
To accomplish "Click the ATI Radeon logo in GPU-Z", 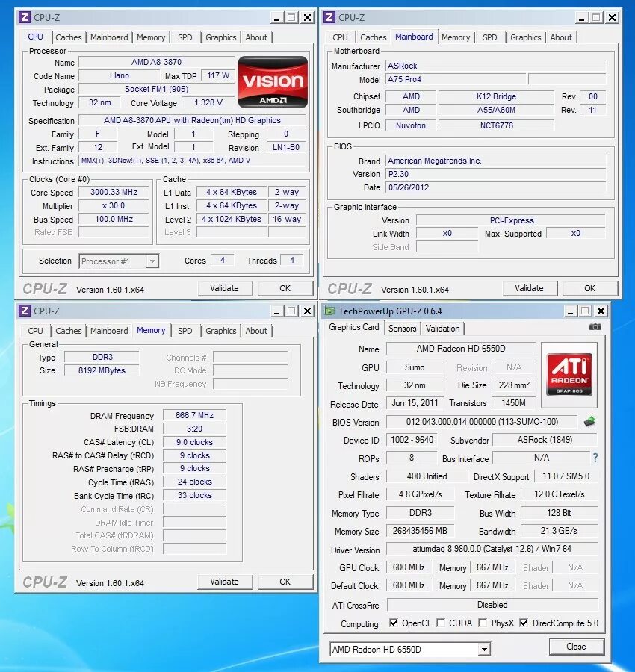I will pos(569,375).
